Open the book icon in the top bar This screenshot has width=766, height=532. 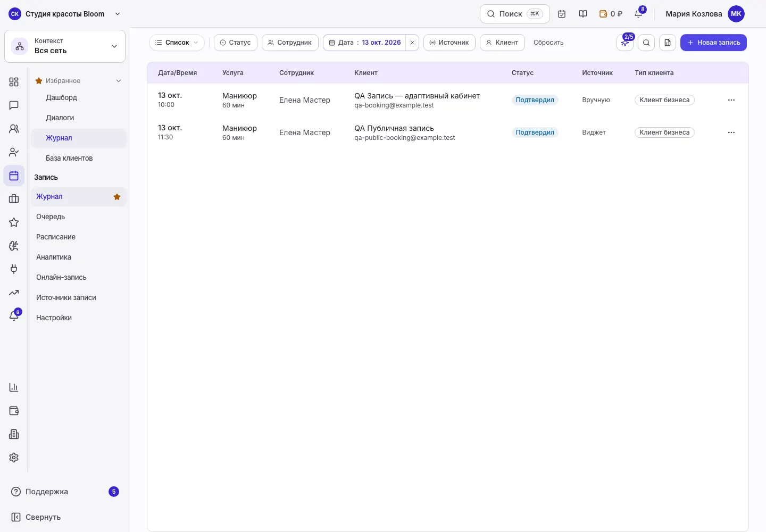tap(583, 14)
